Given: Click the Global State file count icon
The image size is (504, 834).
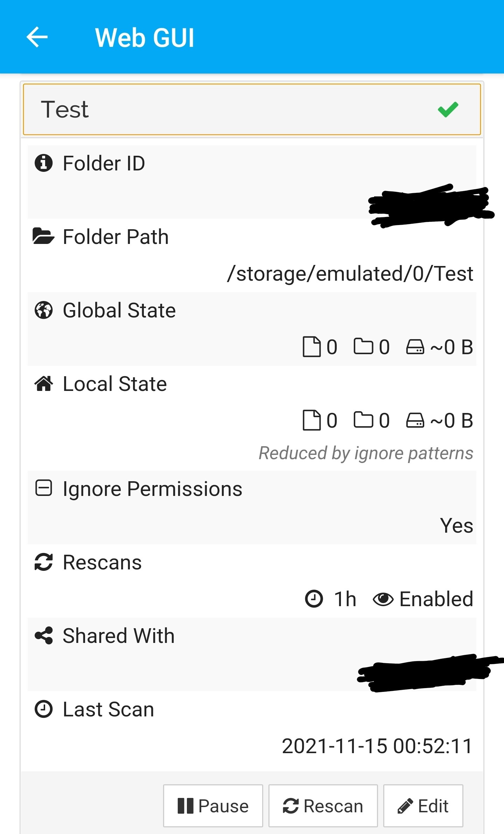Looking at the screenshot, I should click(311, 347).
